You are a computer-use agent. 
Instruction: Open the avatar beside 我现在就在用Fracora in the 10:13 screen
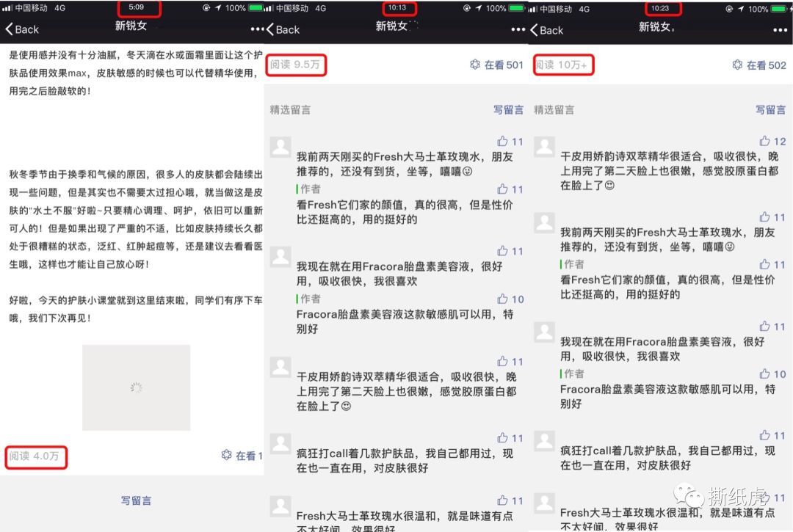coord(280,257)
